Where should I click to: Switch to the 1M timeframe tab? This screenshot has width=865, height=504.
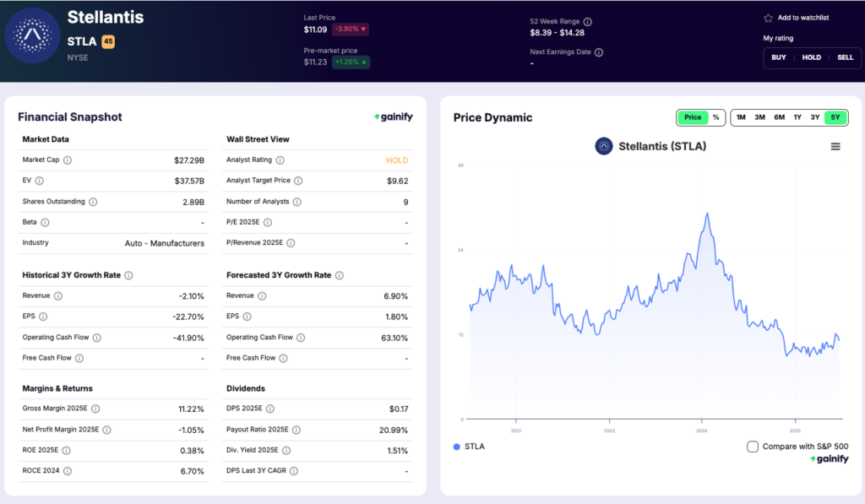(x=740, y=117)
